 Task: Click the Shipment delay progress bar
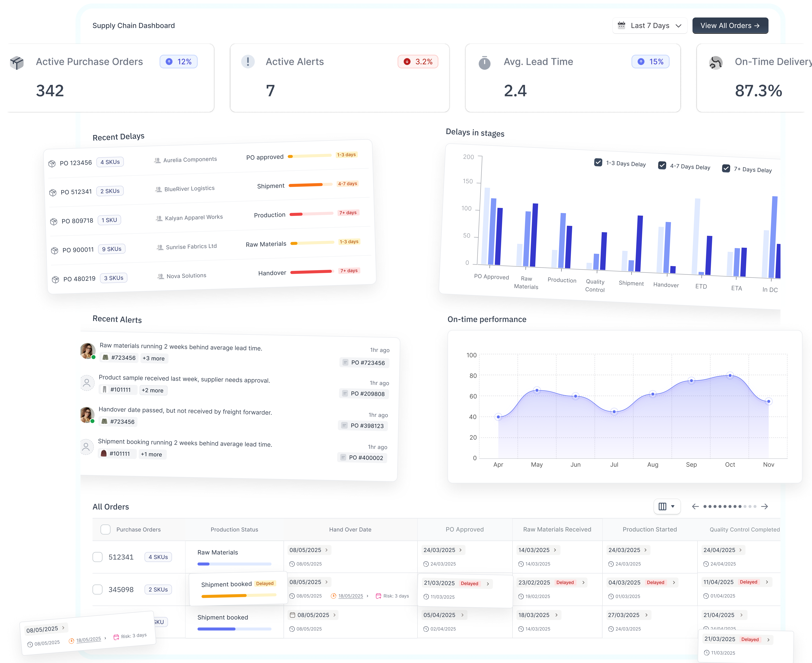310,185
